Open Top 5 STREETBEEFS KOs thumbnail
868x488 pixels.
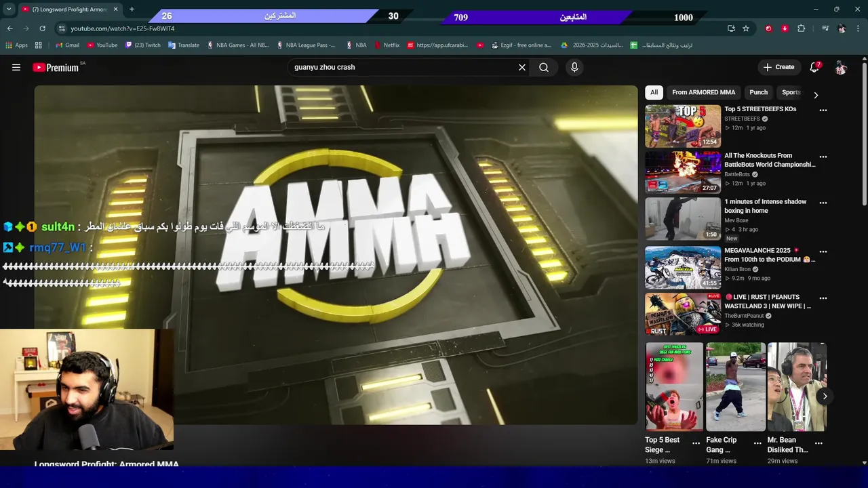point(683,126)
